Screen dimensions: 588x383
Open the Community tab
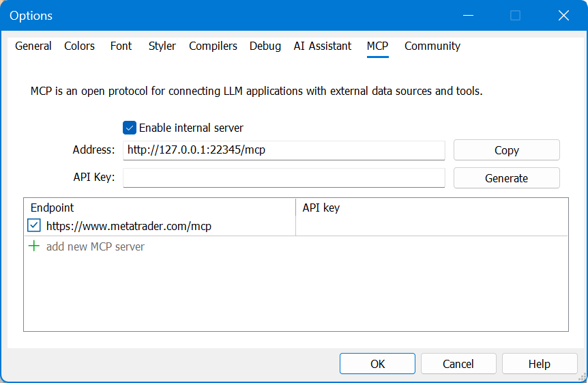click(432, 46)
